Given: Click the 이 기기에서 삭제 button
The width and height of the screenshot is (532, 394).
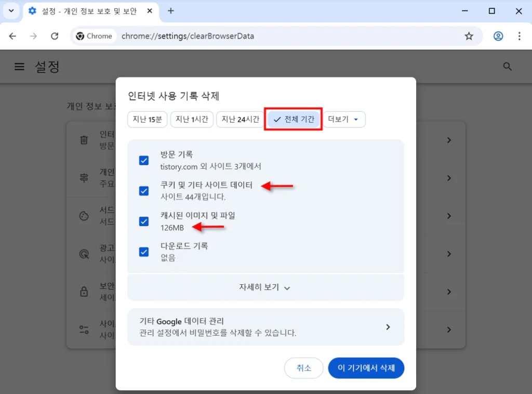Looking at the screenshot, I should point(366,368).
